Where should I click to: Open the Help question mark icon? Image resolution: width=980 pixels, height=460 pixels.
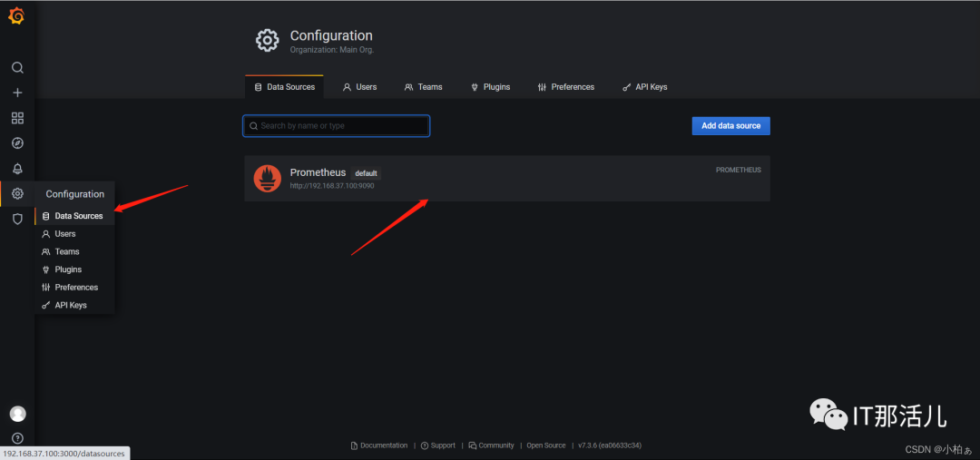17,438
